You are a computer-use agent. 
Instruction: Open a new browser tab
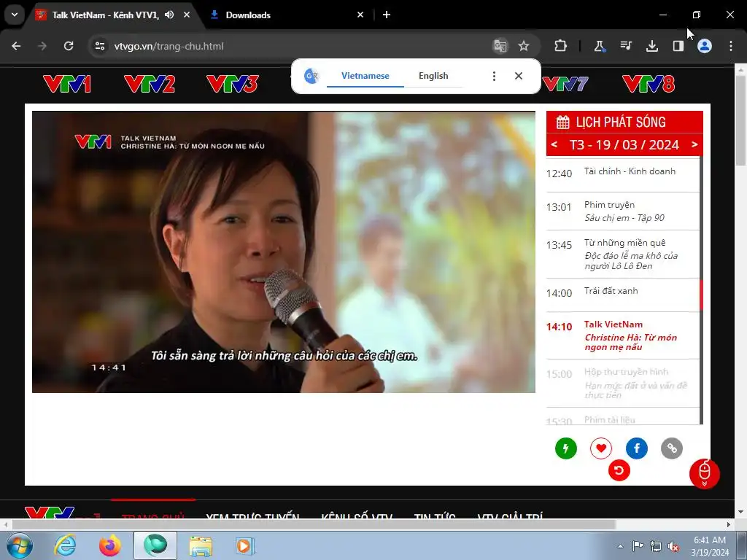pos(387,15)
